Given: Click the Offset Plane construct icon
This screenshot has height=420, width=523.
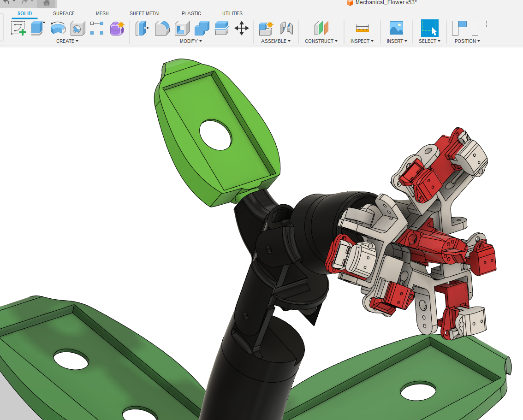Looking at the screenshot, I should 321,28.
